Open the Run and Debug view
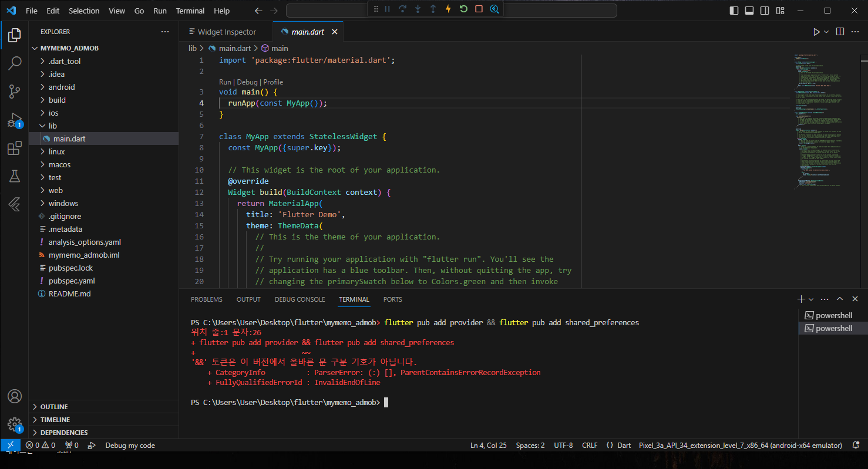 pos(15,120)
